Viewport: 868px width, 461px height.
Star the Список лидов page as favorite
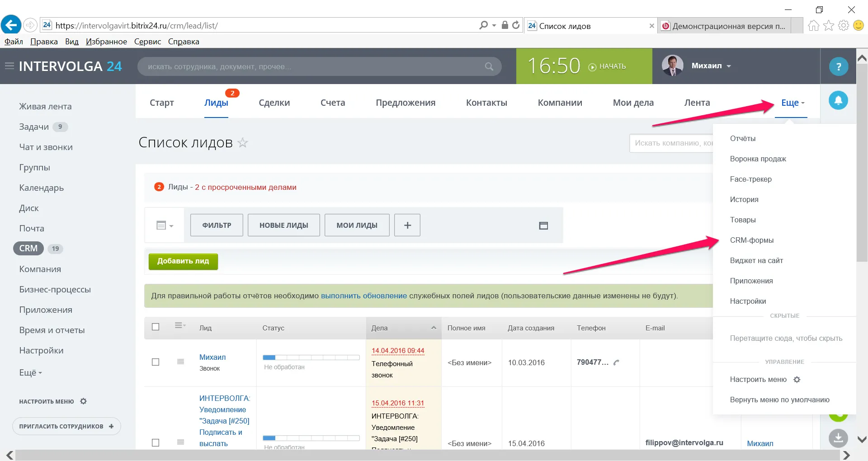pos(243,143)
